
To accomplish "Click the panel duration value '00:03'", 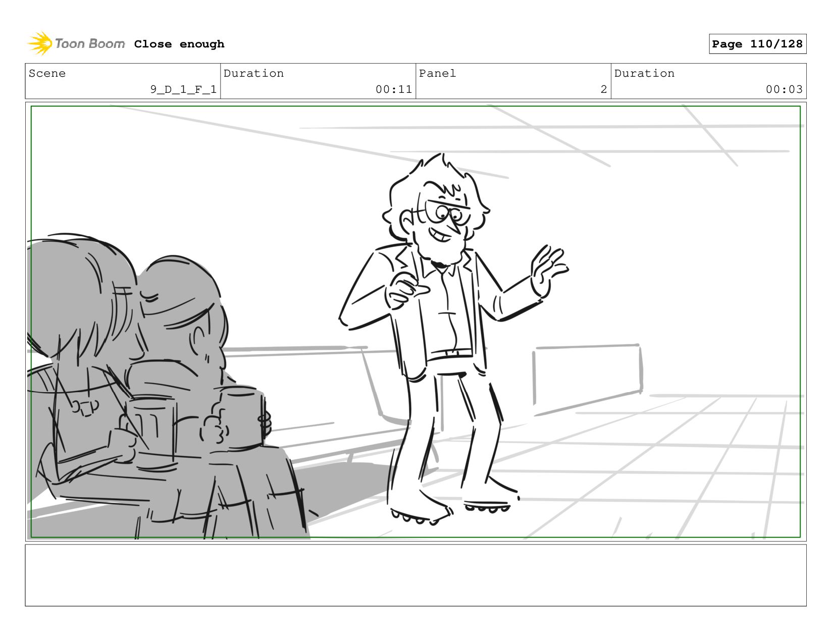I will (784, 89).
